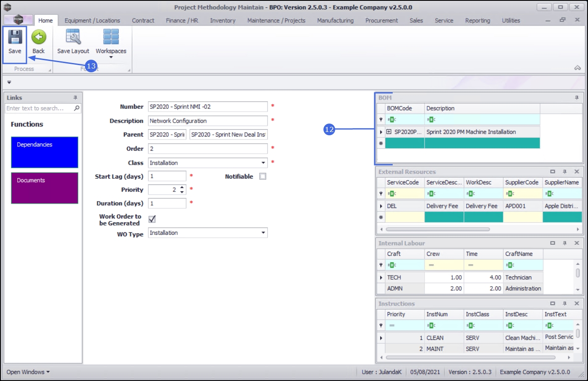Click the green Back arrow icon
Screen dimensions: 588x381
39,37
